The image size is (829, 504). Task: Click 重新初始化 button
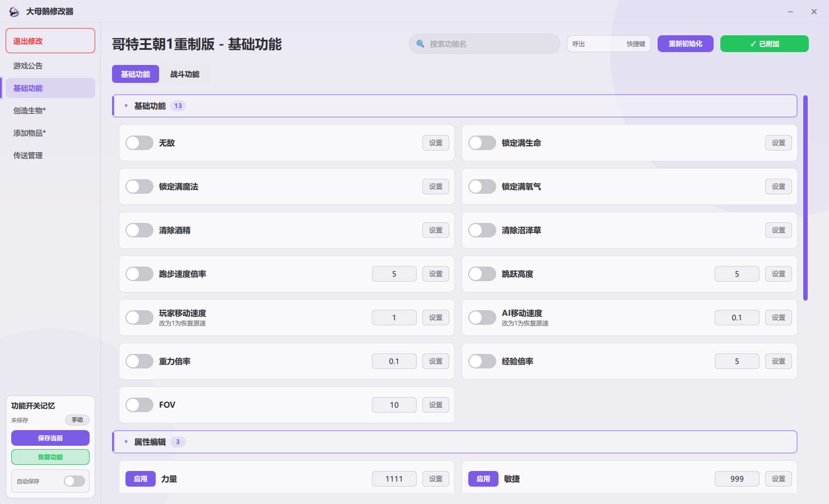pos(686,44)
